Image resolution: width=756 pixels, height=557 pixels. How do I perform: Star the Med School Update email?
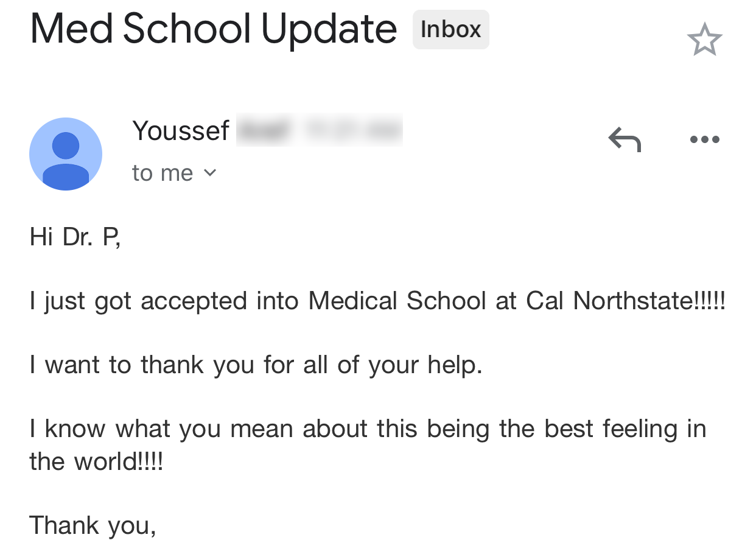pyautogui.click(x=704, y=40)
